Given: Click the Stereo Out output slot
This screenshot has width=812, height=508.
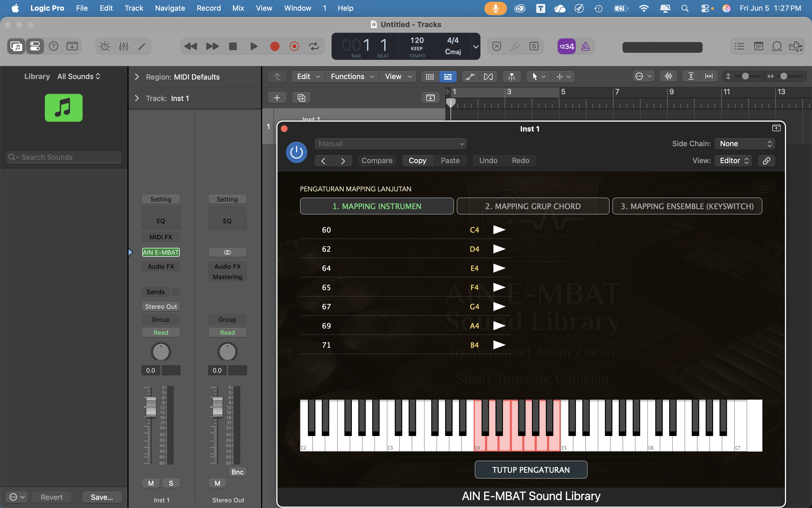Looking at the screenshot, I should coord(161,306).
